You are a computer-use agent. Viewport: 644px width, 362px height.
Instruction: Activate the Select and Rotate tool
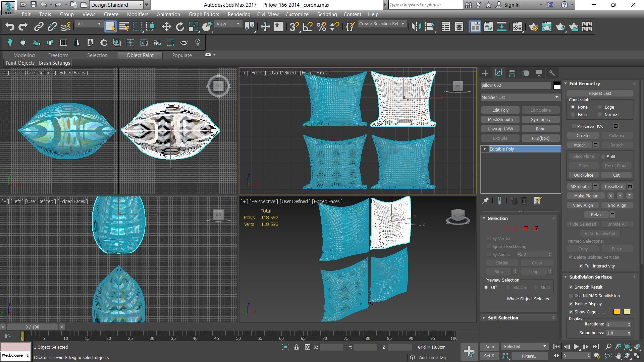tap(180, 27)
